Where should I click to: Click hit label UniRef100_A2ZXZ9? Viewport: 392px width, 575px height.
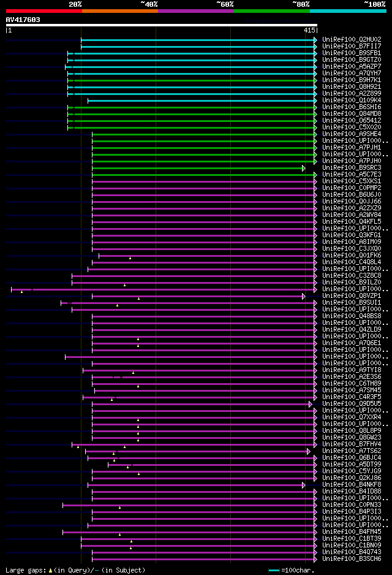(352, 208)
